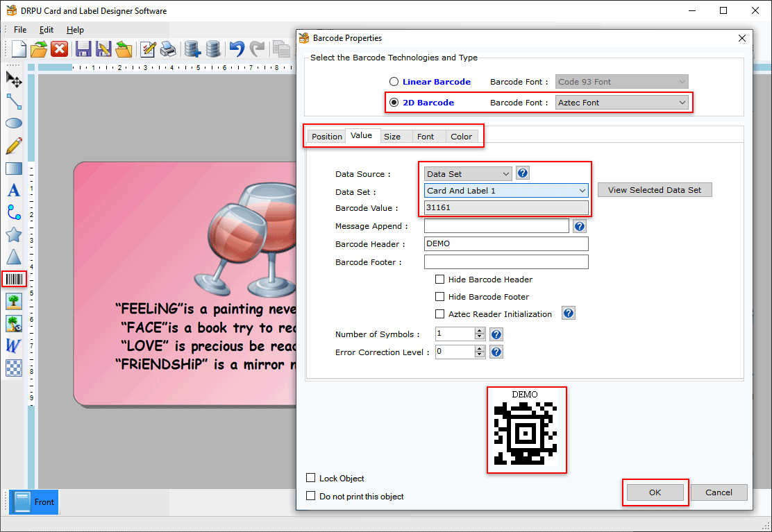The image size is (772, 532).
Task: Select the Line drawing tool
Action: point(14,101)
